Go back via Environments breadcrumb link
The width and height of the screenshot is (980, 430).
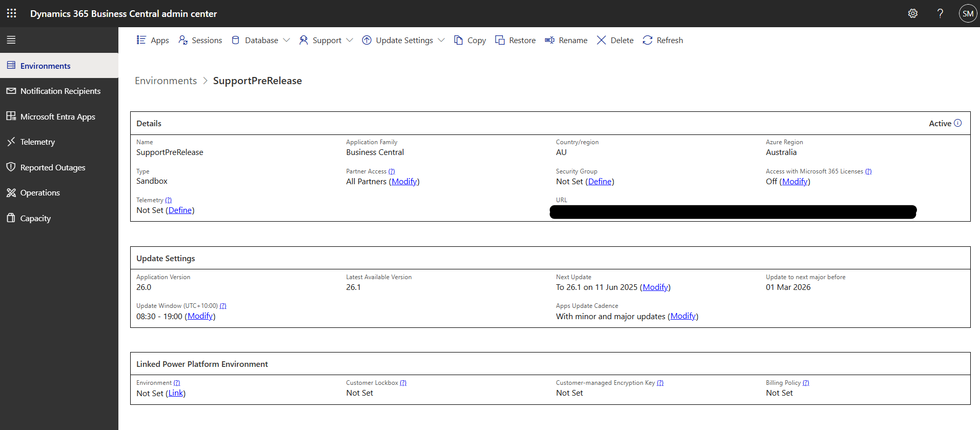pyautogui.click(x=166, y=81)
